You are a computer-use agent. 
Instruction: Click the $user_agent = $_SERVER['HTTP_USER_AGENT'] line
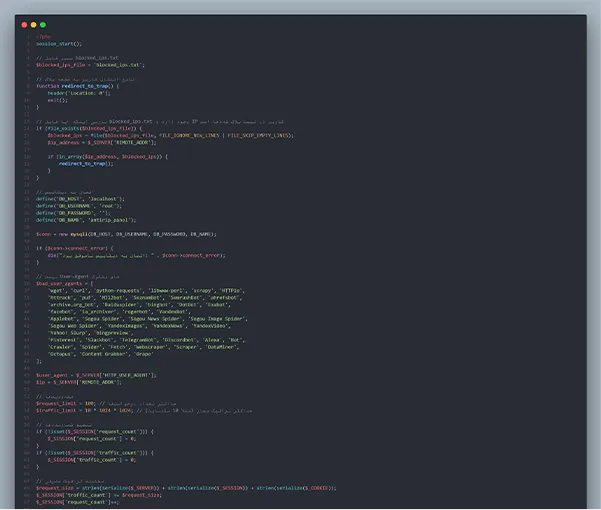[x=96, y=376]
